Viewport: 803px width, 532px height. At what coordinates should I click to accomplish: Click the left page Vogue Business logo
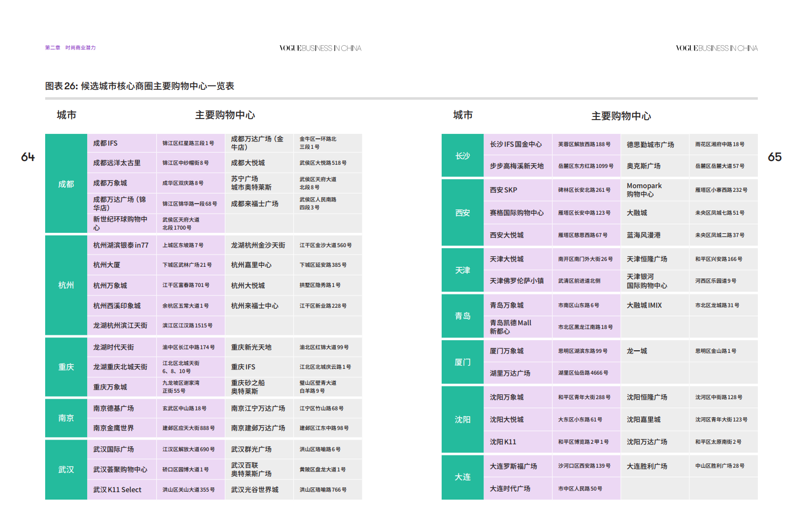[x=320, y=48]
